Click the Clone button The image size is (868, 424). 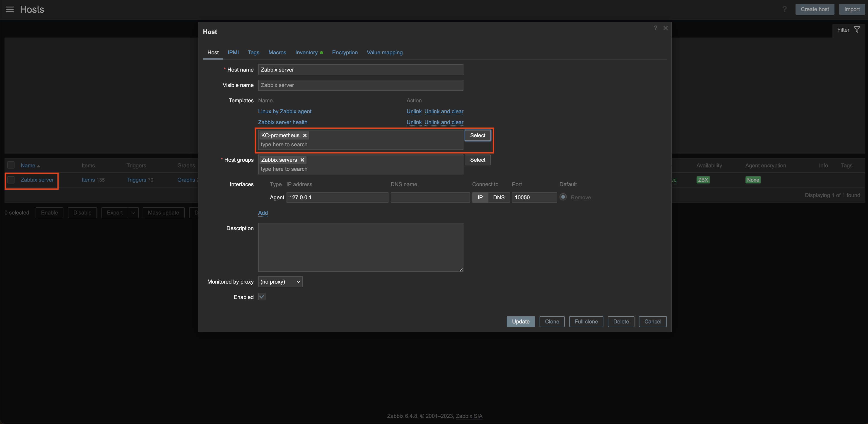click(552, 322)
